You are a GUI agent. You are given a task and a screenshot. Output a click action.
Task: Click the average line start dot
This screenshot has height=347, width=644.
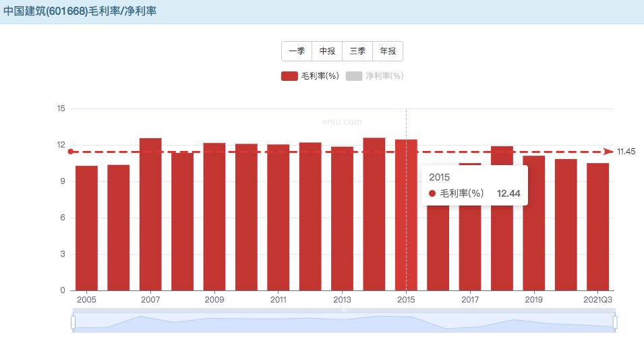[x=71, y=152]
